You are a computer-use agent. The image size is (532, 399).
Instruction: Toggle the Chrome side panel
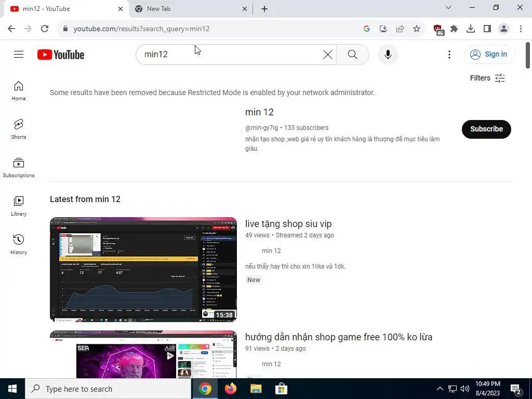pos(487,29)
